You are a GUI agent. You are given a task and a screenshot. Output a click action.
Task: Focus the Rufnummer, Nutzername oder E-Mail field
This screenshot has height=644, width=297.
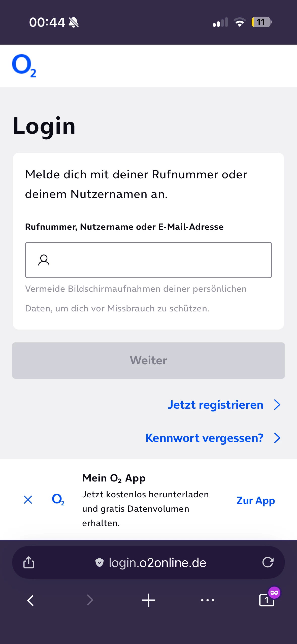point(159,260)
